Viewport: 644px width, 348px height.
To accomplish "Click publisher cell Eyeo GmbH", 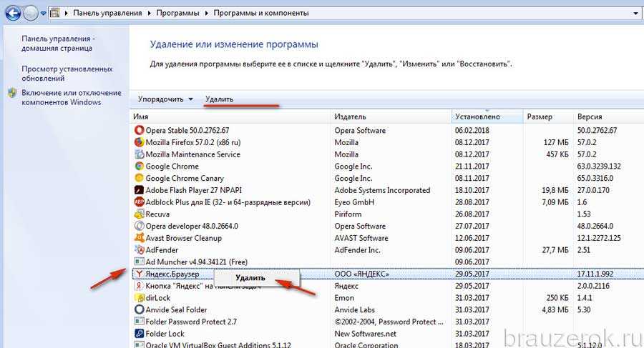I will coord(354,202).
